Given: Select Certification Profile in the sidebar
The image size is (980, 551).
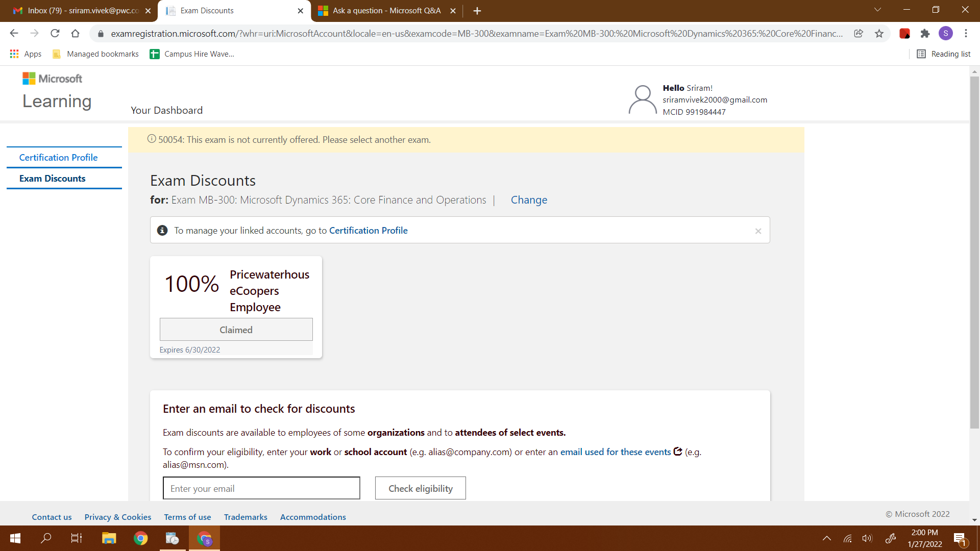Looking at the screenshot, I should point(58,158).
